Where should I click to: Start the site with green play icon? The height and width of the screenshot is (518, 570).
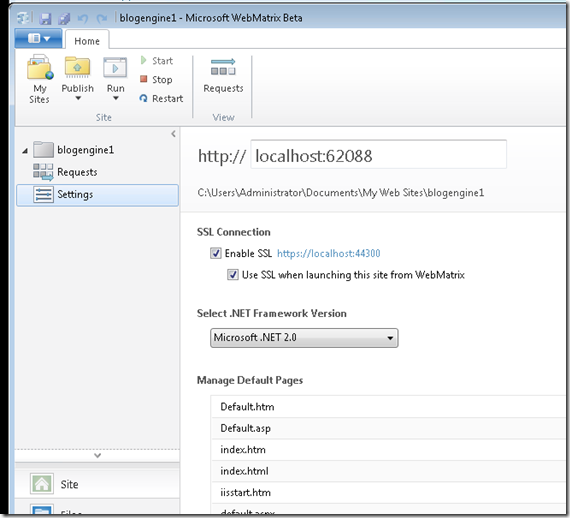[144, 60]
